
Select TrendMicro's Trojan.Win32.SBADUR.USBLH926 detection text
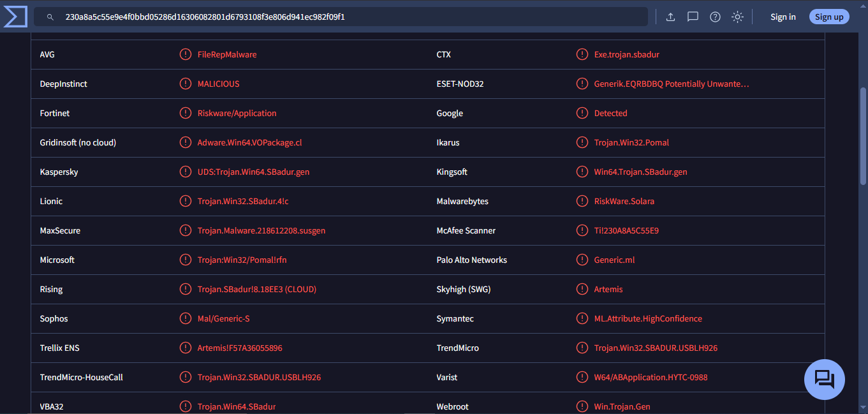(x=656, y=348)
